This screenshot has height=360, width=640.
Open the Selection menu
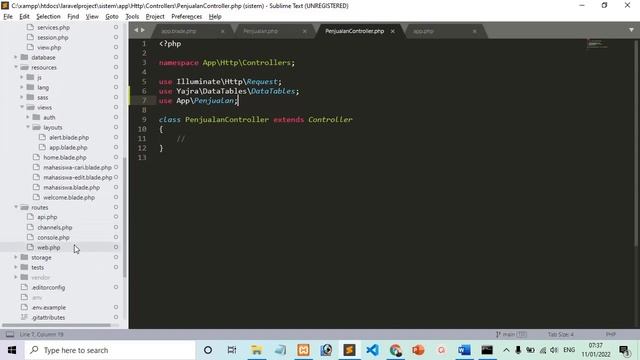point(48,16)
